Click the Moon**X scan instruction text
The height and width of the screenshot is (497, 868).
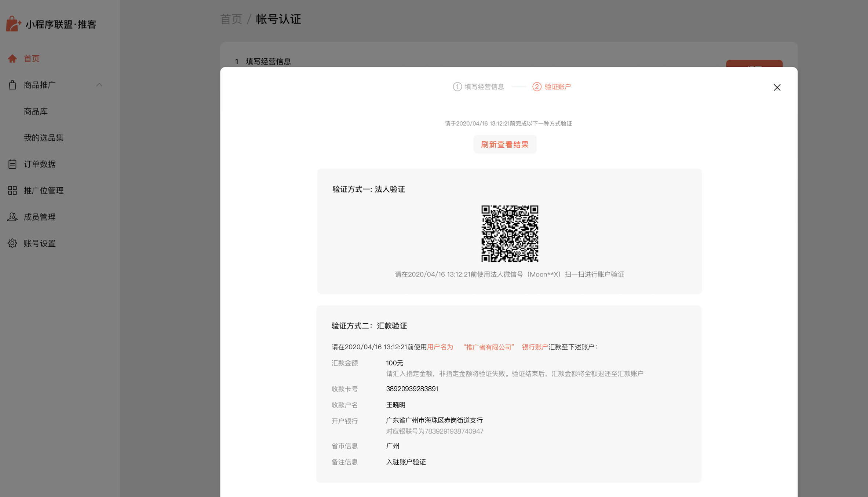coord(509,275)
